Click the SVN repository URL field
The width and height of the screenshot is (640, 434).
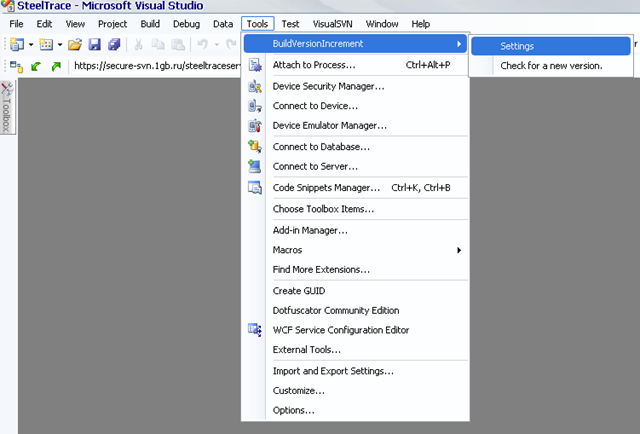point(157,66)
